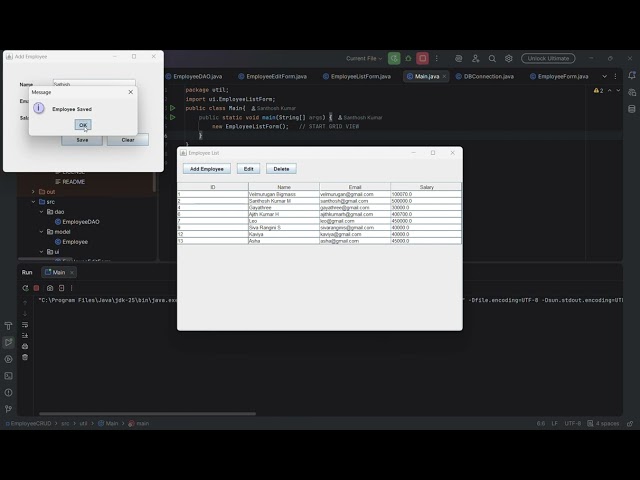
Task: Collapse the ui package
Action: coord(41,252)
